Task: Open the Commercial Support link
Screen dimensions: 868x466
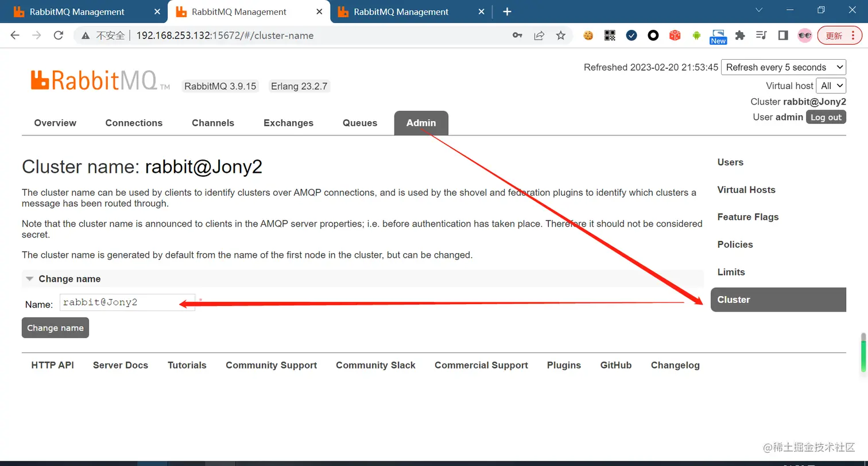Action: [x=481, y=365]
